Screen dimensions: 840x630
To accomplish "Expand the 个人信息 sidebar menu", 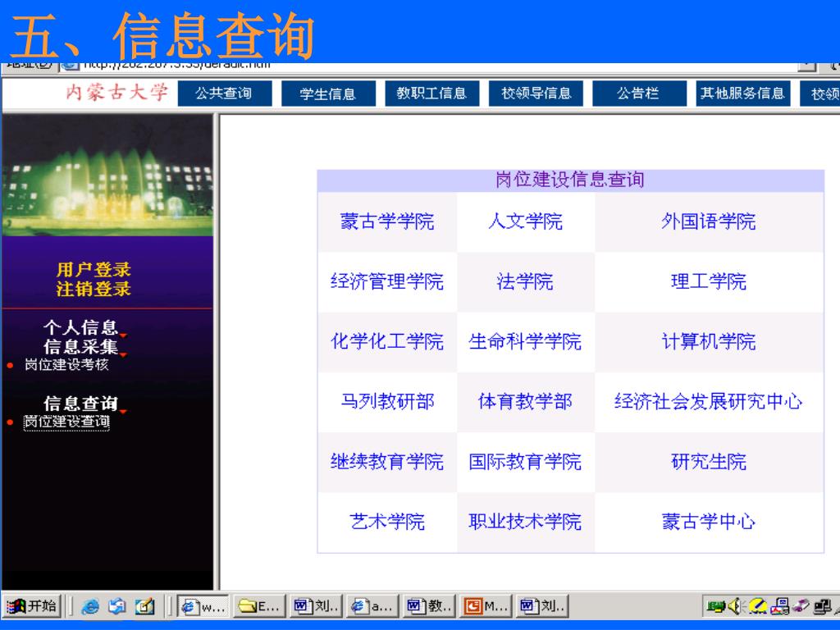I will (81, 326).
